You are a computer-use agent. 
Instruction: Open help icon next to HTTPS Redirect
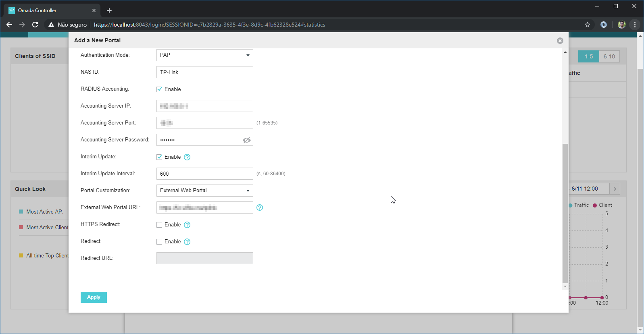pyautogui.click(x=187, y=225)
